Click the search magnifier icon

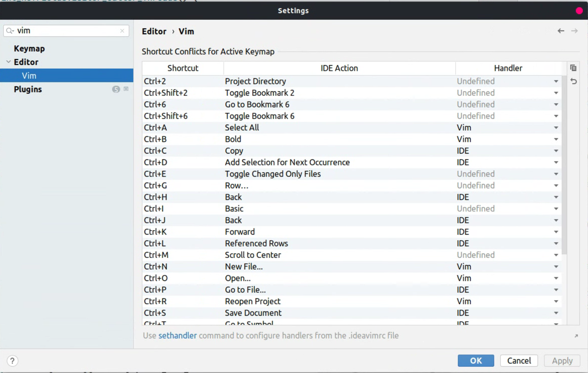point(10,30)
